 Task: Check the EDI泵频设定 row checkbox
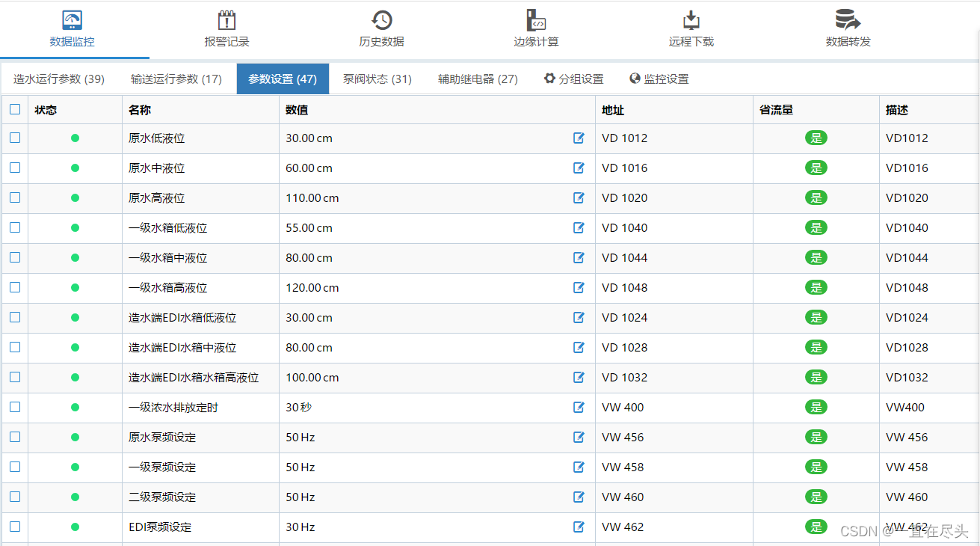click(15, 527)
